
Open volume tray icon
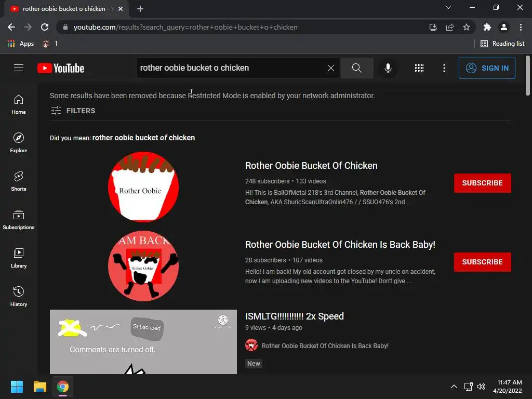[481, 387]
